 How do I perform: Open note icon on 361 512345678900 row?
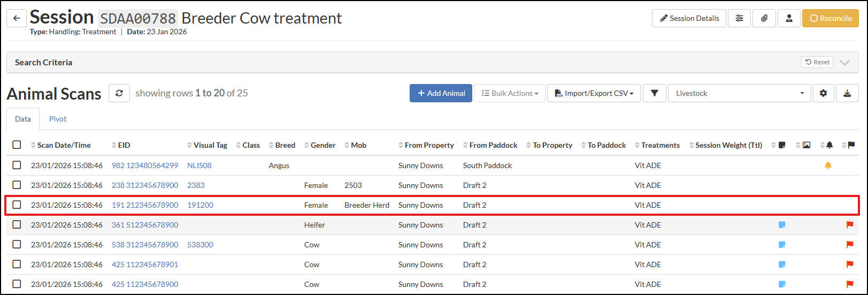[782, 225]
